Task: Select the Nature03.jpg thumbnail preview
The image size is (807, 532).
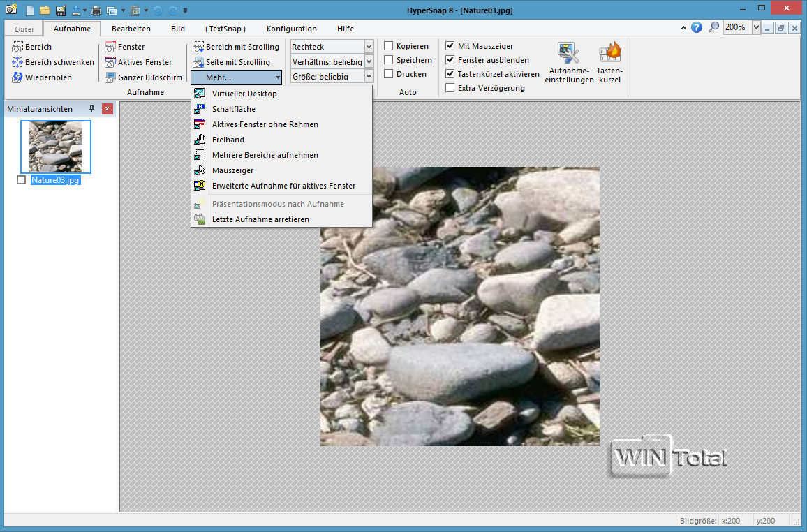Action: [x=55, y=147]
